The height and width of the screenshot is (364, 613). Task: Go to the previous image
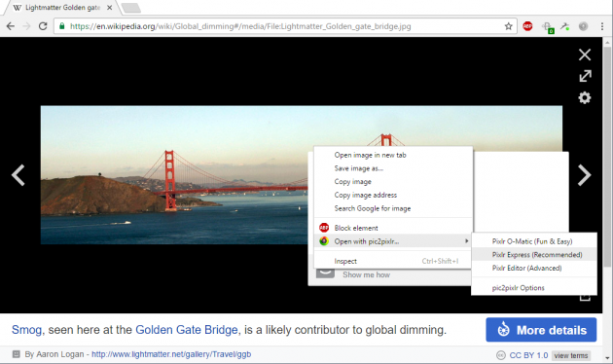[18, 175]
